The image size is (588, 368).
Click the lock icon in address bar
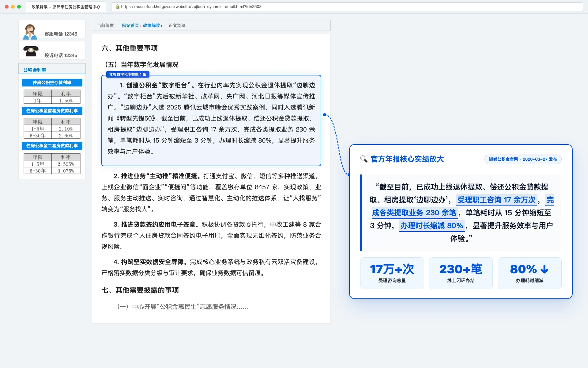point(118,6)
